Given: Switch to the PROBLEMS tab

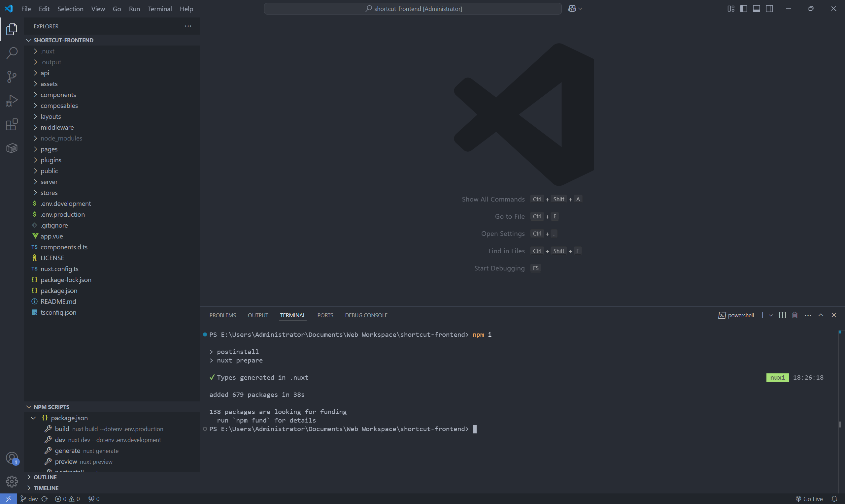Looking at the screenshot, I should [x=222, y=316].
